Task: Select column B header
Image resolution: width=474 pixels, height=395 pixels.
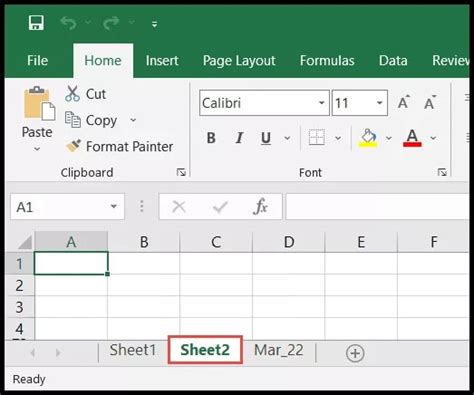Action: [x=144, y=242]
